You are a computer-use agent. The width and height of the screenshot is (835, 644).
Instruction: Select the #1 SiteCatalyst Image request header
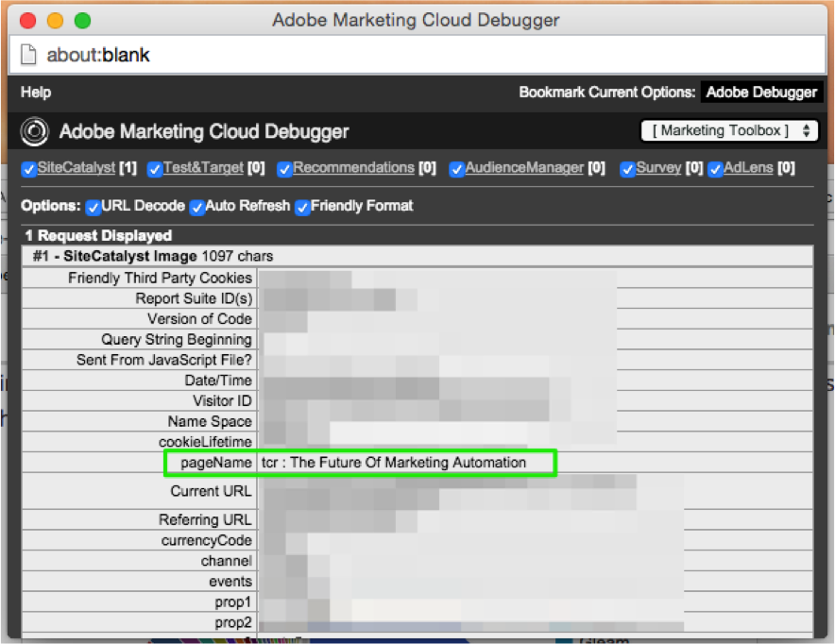pos(417,256)
